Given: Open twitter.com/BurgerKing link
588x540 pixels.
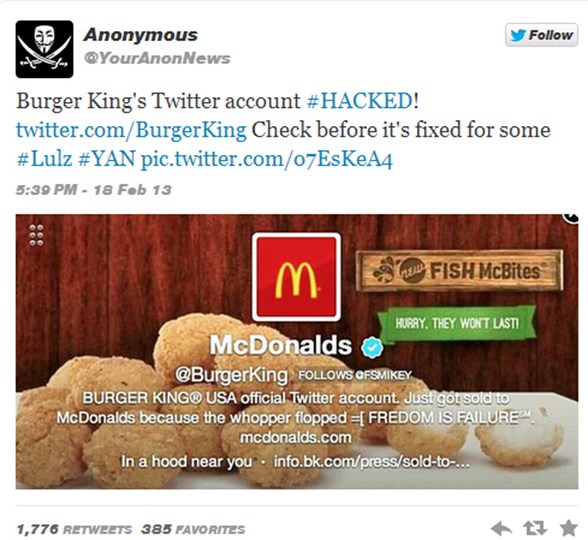Looking at the screenshot, I should (x=131, y=130).
